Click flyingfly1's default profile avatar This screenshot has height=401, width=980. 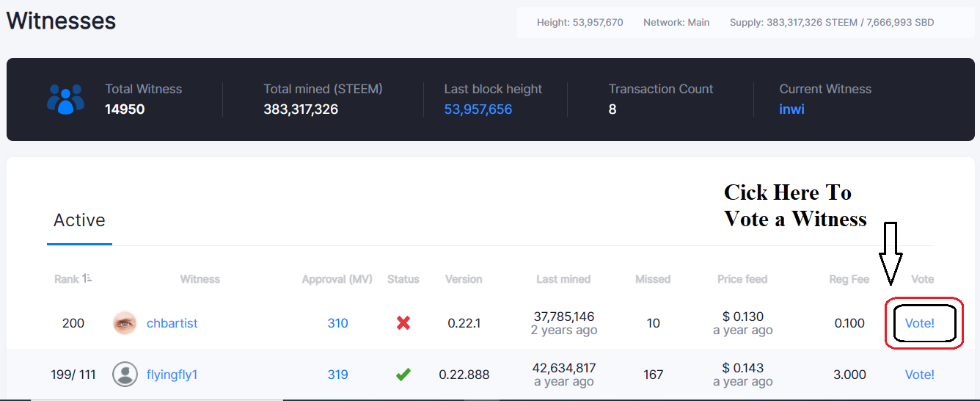point(125,375)
